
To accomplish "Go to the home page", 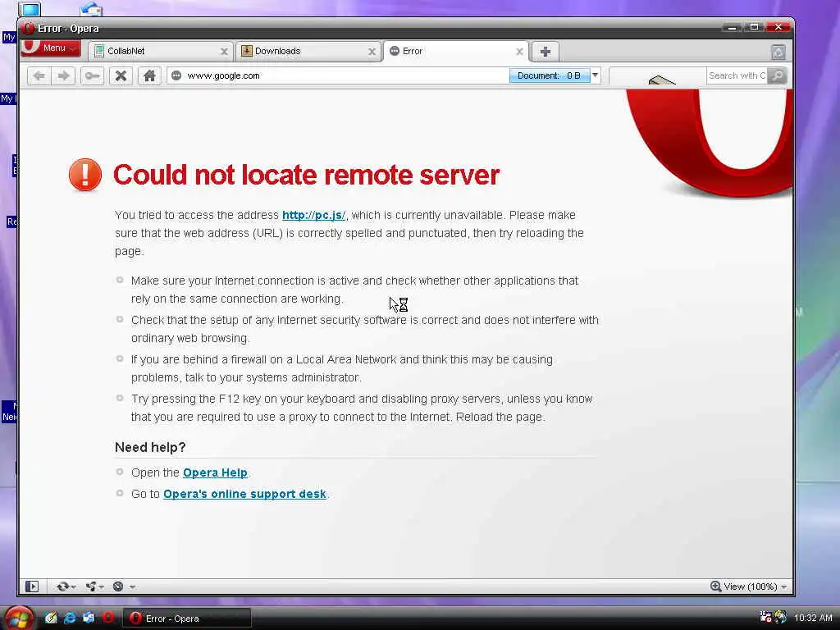I will coord(149,75).
